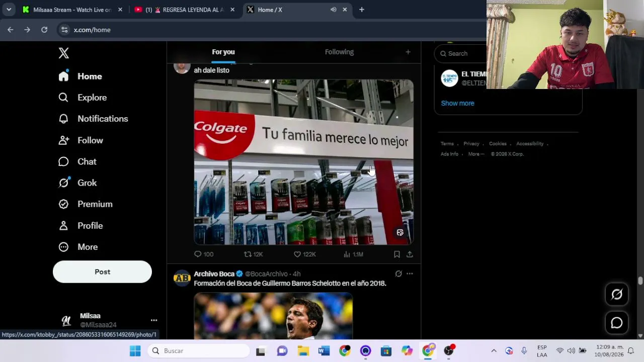Switch to the Milsaaa Stream browser tab

point(67,10)
